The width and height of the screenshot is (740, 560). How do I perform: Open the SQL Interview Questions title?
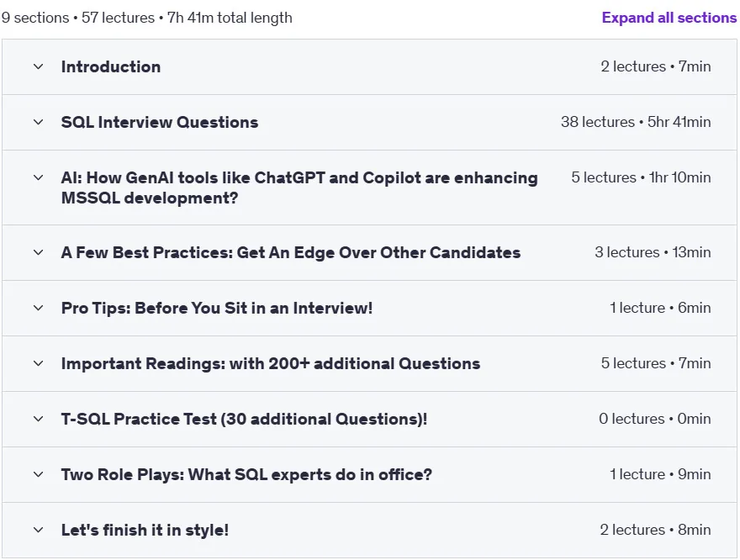pos(160,122)
